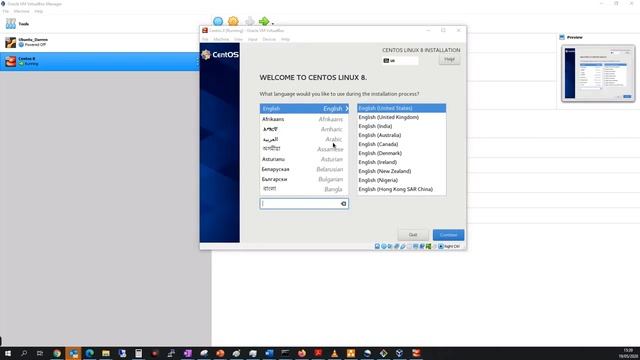Open Help menu in the VM window
Image resolution: width=640 pixels, height=360 pixels.
coord(285,39)
